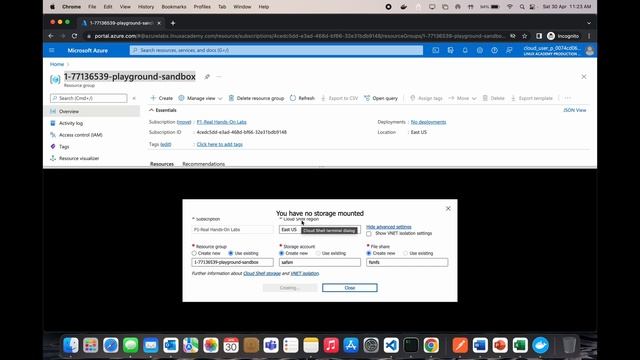Open Tags in the sidebar
Viewport: 640px width, 360px height.
pyautogui.click(x=64, y=147)
